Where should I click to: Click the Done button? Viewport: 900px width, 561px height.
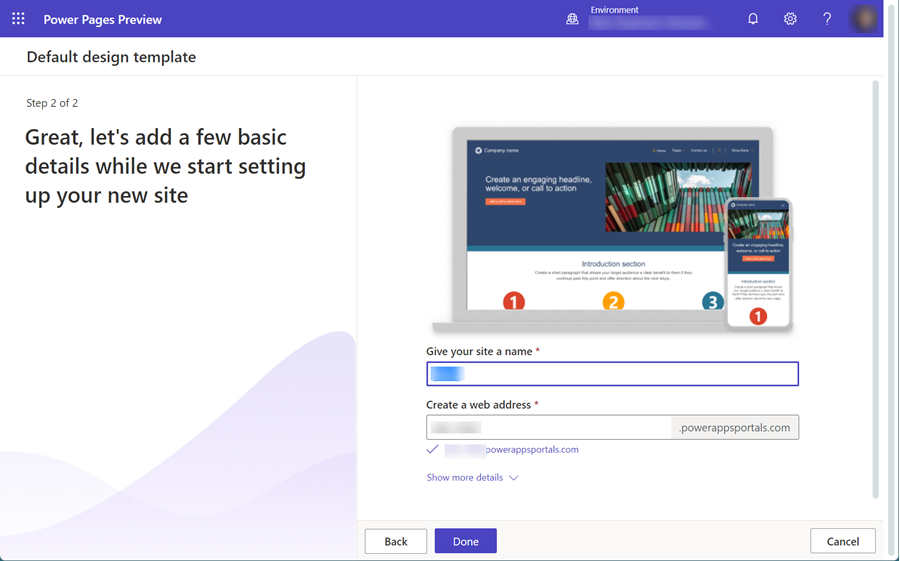click(x=465, y=541)
